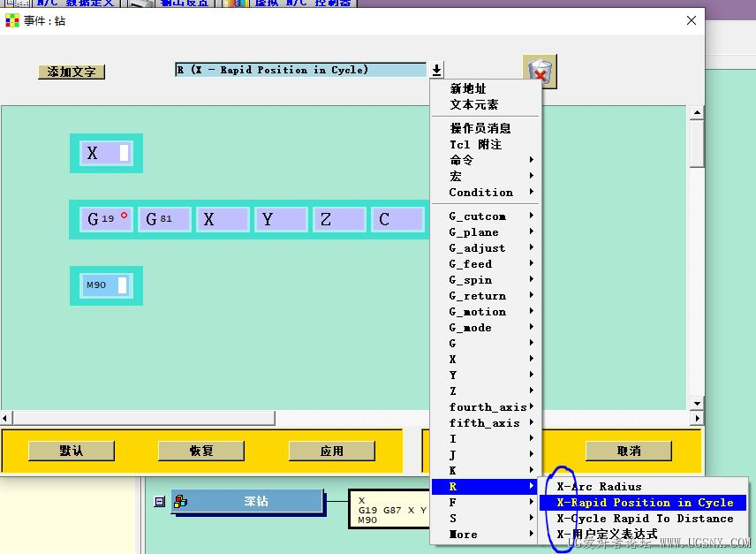Choose X-Arc Radius submenu option

point(643,487)
